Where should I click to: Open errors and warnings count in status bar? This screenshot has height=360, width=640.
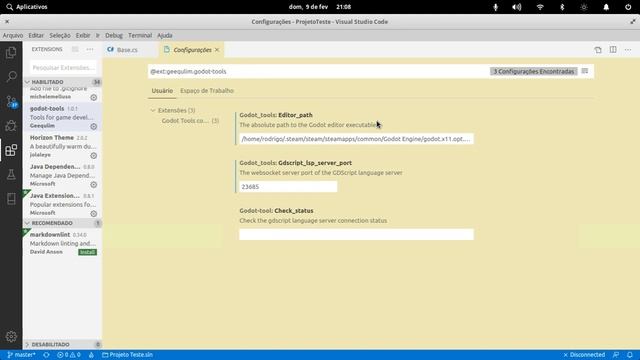click(x=69, y=355)
